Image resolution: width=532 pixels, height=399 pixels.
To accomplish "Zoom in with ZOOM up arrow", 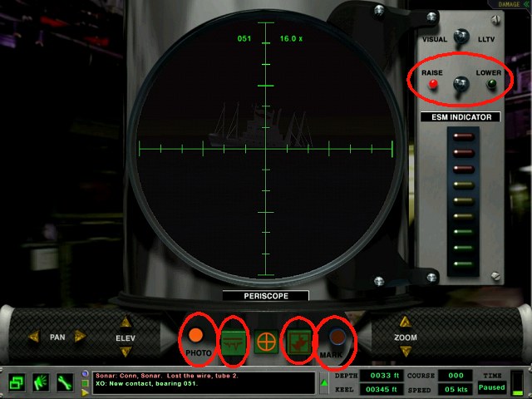I will coord(406,323).
